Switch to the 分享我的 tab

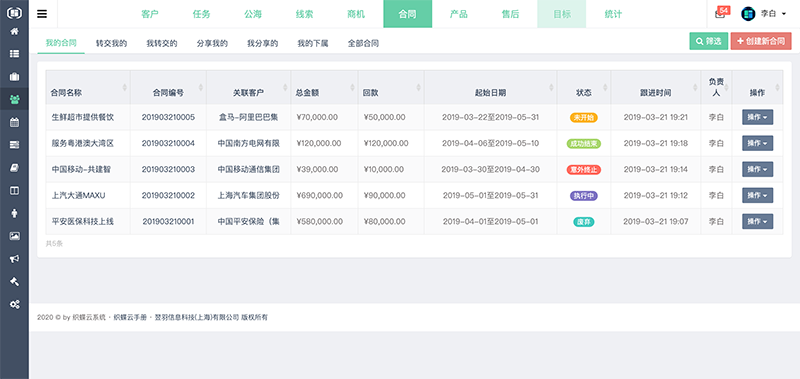pyautogui.click(x=212, y=43)
